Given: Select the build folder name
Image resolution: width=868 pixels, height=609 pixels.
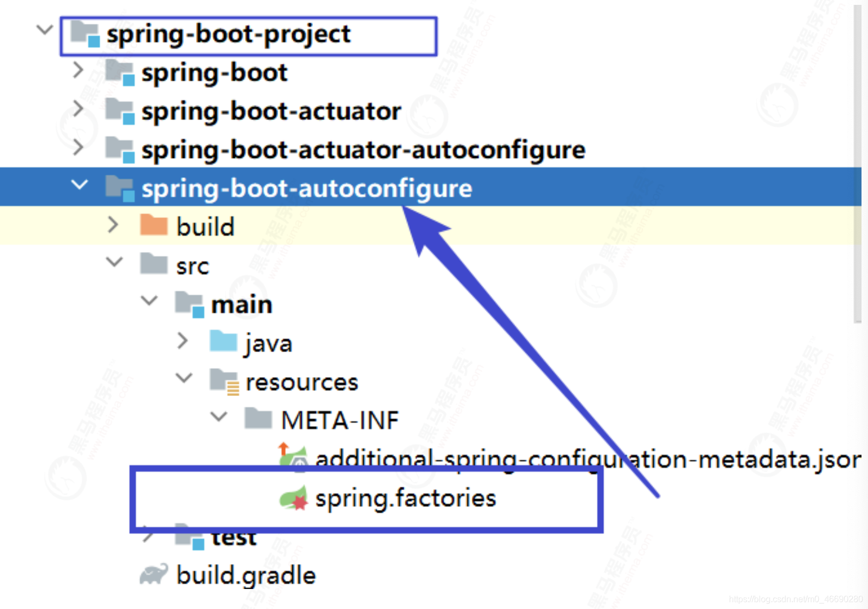Looking at the screenshot, I should pyautogui.click(x=206, y=227).
